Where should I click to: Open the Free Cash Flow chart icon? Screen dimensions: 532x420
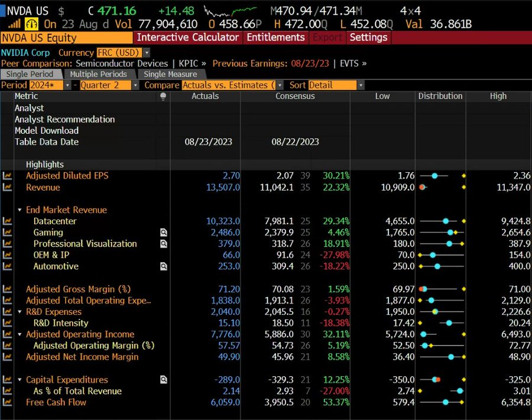pos(7,402)
